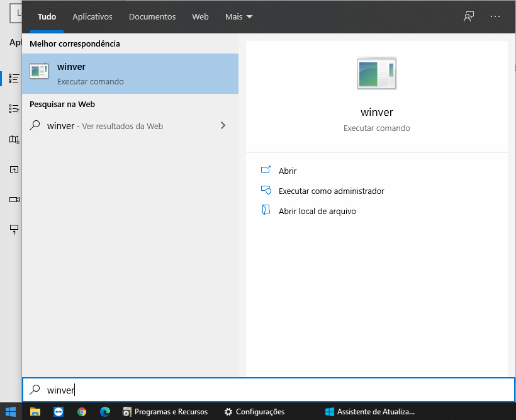The image size is (516, 420).
Task: Switch to the Tudo tab
Action: 47,17
